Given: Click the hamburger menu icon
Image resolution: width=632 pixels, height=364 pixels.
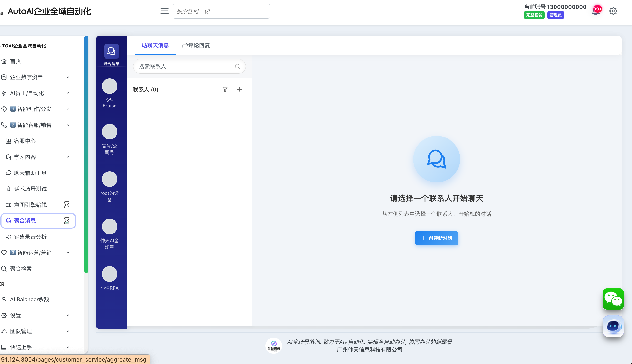Looking at the screenshot, I should [164, 11].
